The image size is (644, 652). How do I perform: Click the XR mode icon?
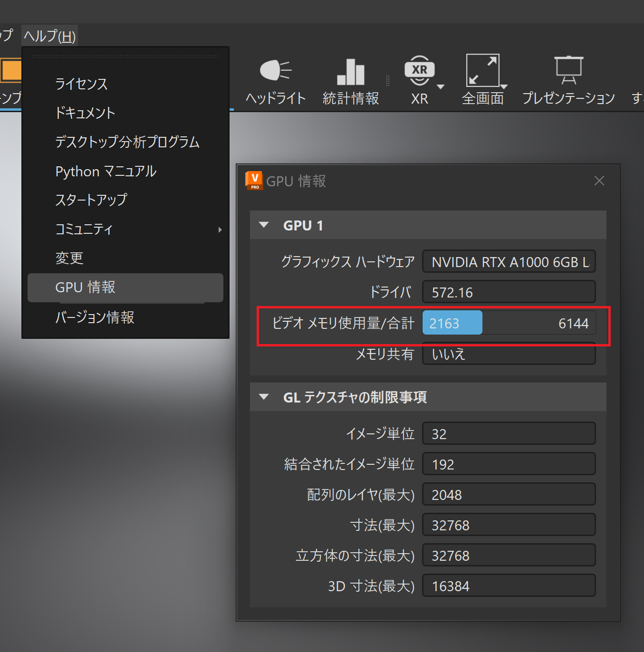click(419, 69)
